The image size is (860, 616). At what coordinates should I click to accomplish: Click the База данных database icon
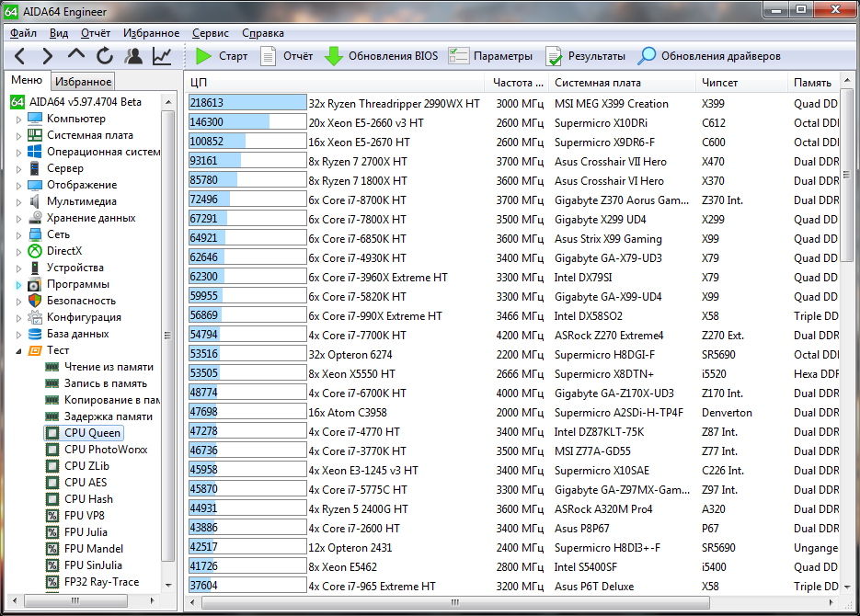tap(35, 334)
